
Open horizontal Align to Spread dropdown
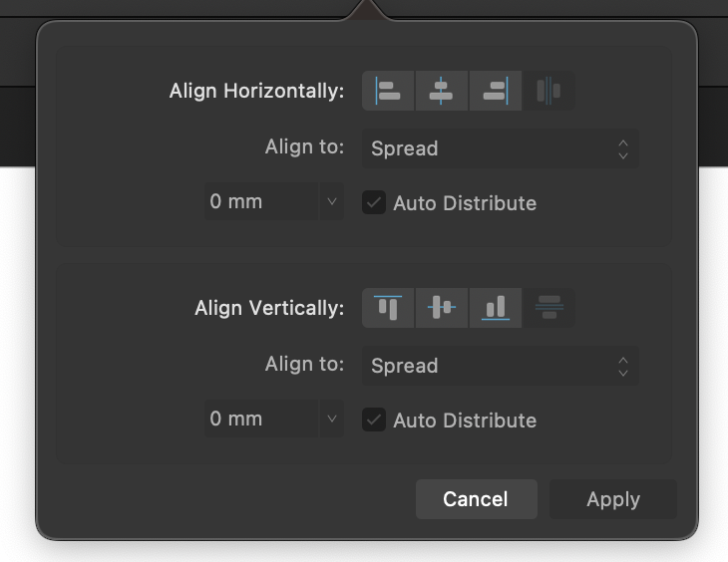click(501, 148)
